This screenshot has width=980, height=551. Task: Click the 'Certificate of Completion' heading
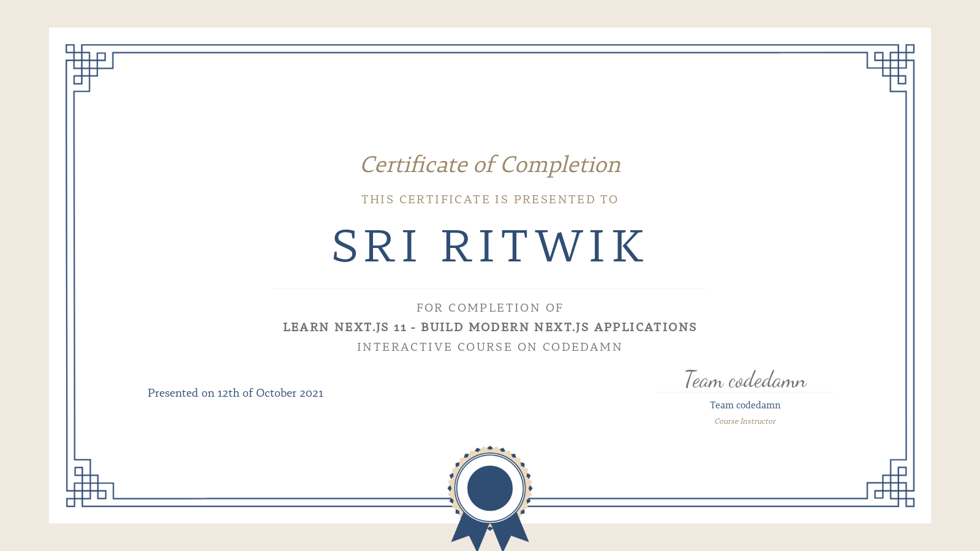[x=490, y=164]
